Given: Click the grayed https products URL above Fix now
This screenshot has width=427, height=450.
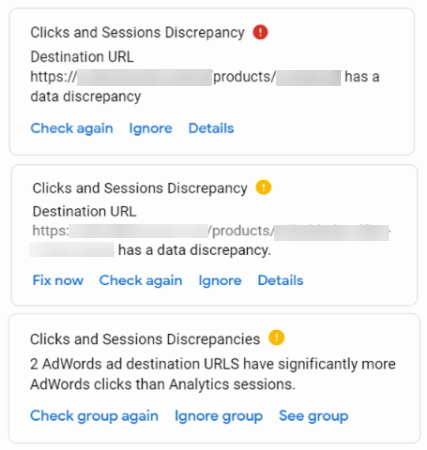Looking at the screenshot, I should (x=211, y=240).
